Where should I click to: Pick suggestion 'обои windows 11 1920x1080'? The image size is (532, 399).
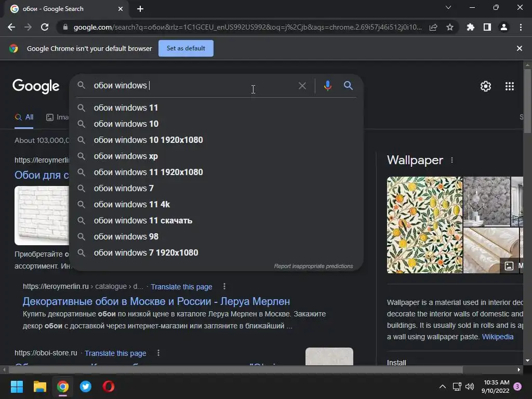click(217, 172)
